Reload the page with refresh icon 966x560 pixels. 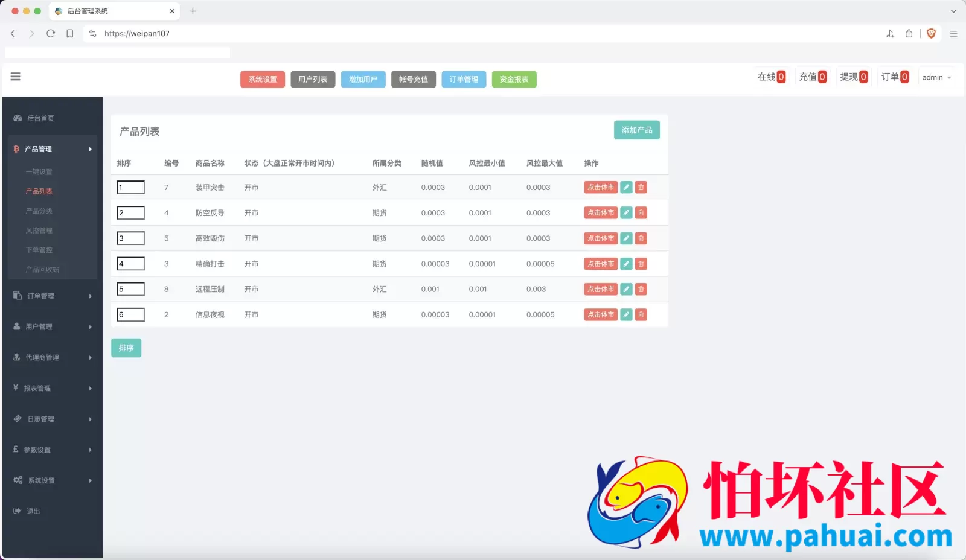click(51, 34)
